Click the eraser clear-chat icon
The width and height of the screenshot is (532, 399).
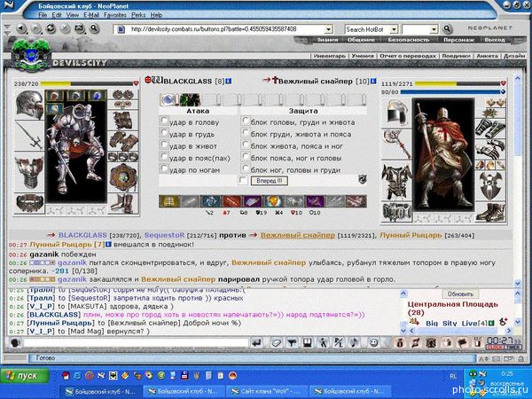tap(276, 343)
